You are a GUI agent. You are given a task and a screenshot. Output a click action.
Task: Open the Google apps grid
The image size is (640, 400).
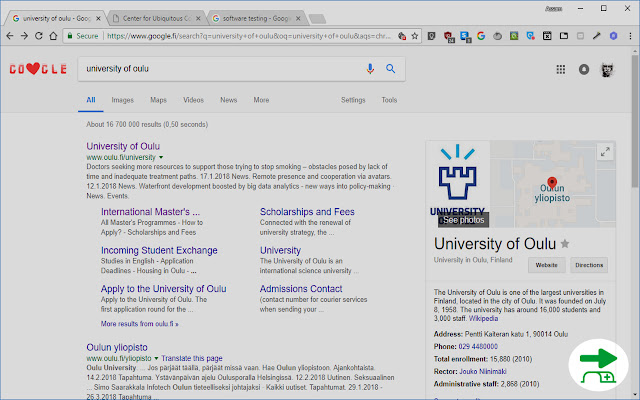click(x=561, y=69)
